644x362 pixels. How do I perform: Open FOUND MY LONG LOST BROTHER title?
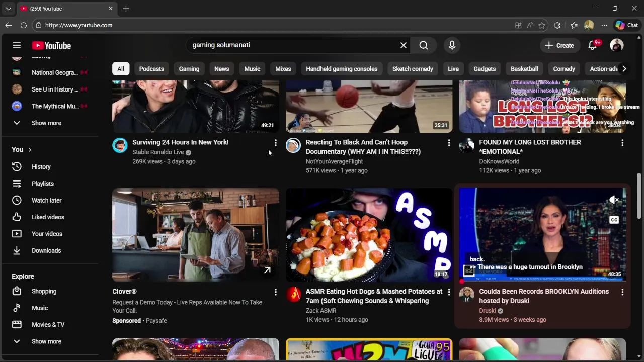pos(530,147)
